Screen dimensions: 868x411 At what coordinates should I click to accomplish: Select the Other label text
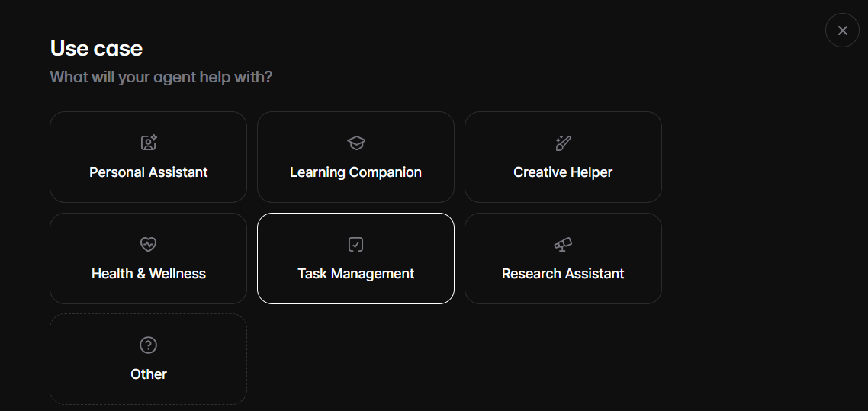click(149, 374)
